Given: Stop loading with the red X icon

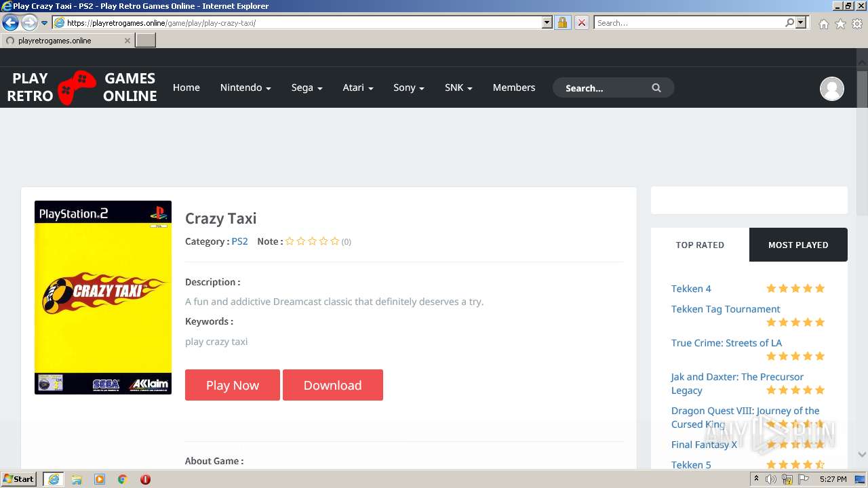Looking at the screenshot, I should tap(581, 22).
